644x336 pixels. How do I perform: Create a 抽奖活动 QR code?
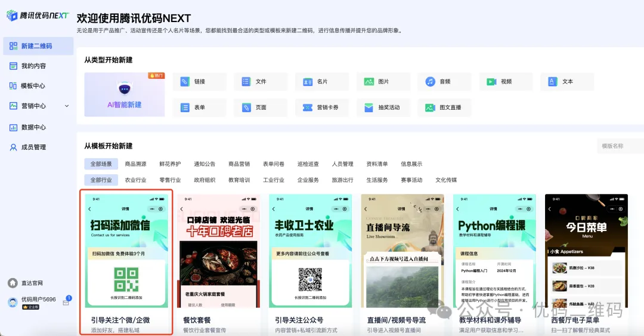click(x=383, y=107)
